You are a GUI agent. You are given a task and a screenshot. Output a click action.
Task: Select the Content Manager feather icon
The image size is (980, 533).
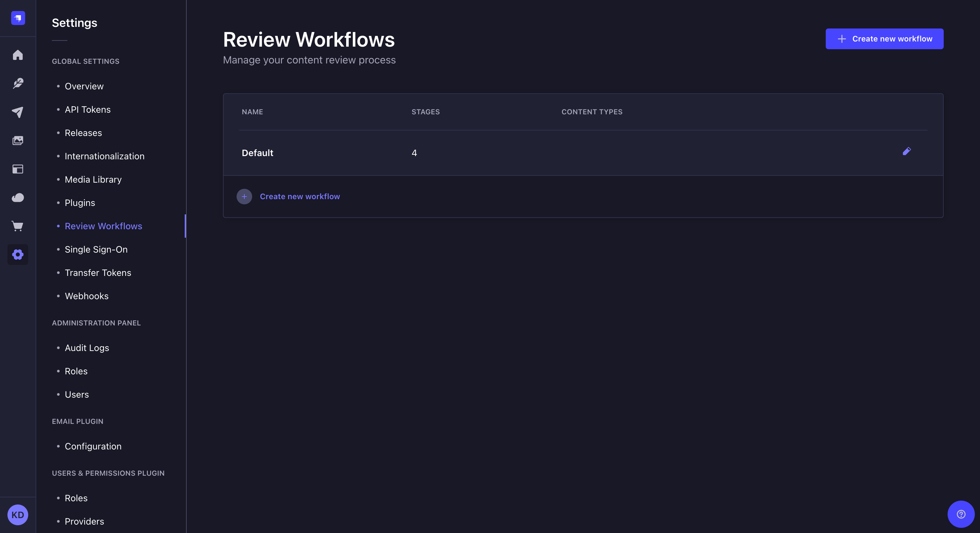17,83
